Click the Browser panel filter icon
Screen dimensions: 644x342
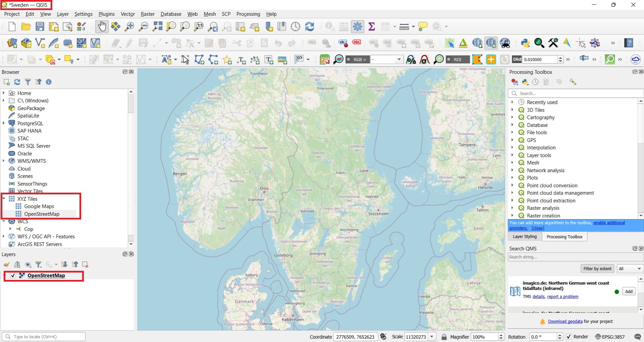point(28,82)
